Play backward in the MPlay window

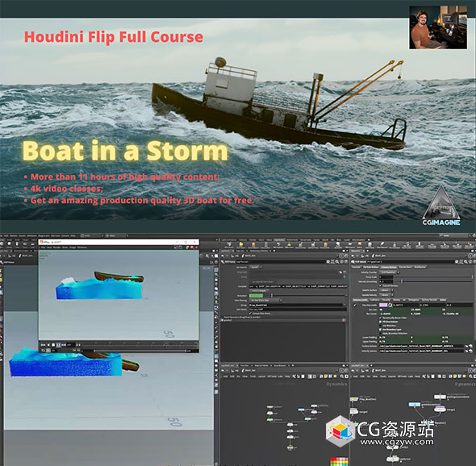pos(48,344)
